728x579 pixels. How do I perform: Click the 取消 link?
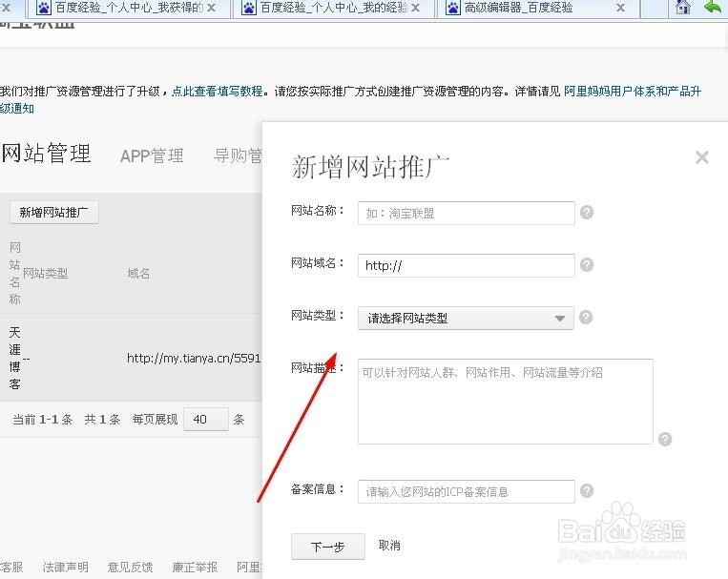(389, 545)
